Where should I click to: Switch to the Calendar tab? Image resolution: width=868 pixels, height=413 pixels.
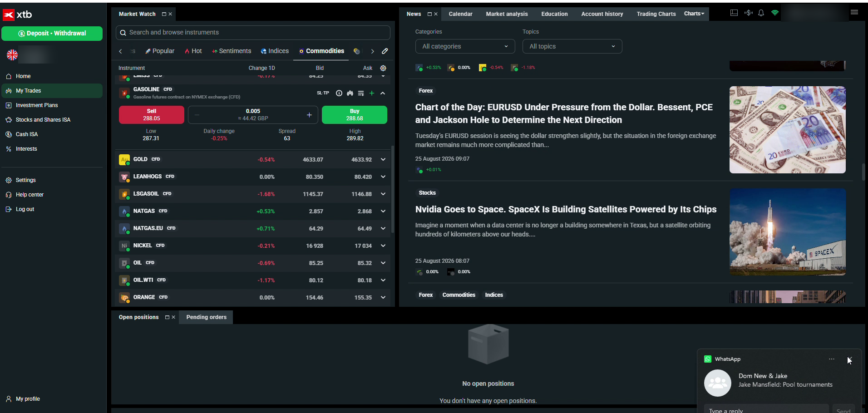(x=460, y=14)
